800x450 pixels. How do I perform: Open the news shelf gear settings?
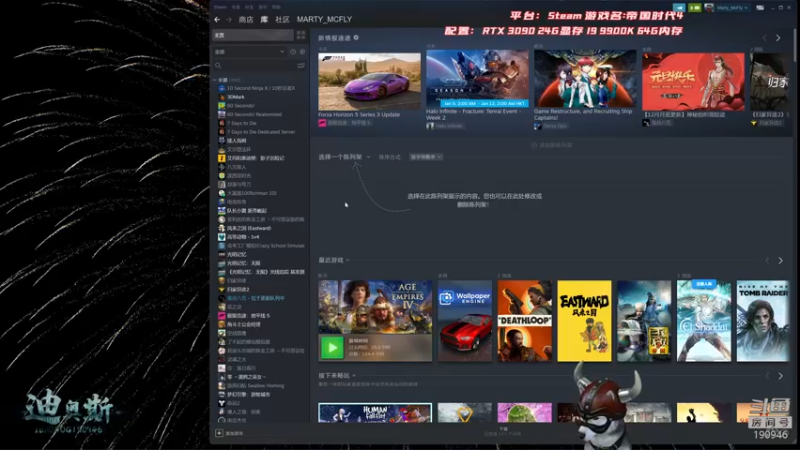coord(356,38)
